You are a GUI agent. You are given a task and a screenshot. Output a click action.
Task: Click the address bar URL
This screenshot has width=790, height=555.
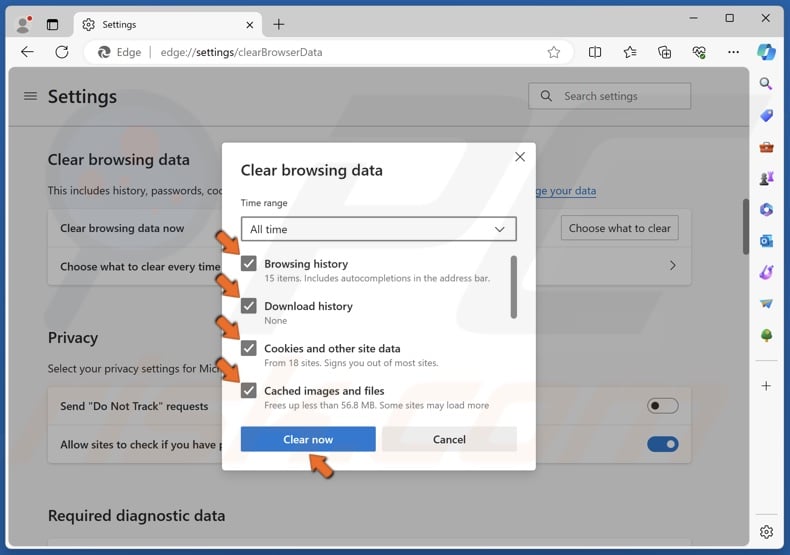pos(241,52)
